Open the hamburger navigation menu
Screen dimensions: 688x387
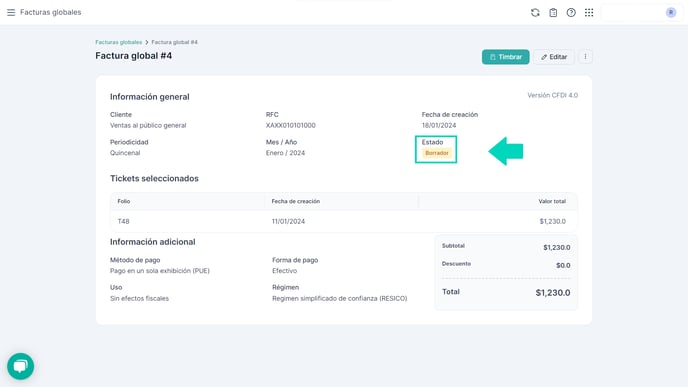[x=11, y=12]
